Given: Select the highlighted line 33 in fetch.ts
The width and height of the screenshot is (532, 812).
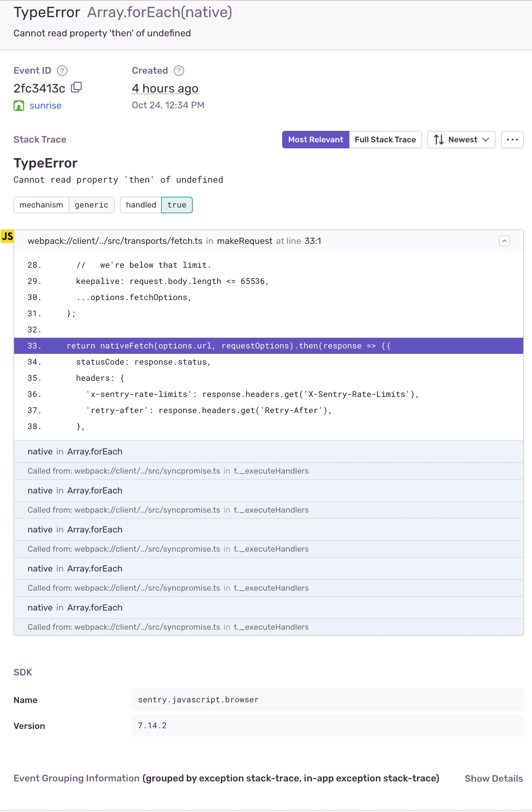Looking at the screenshot, I should point(228,345).
